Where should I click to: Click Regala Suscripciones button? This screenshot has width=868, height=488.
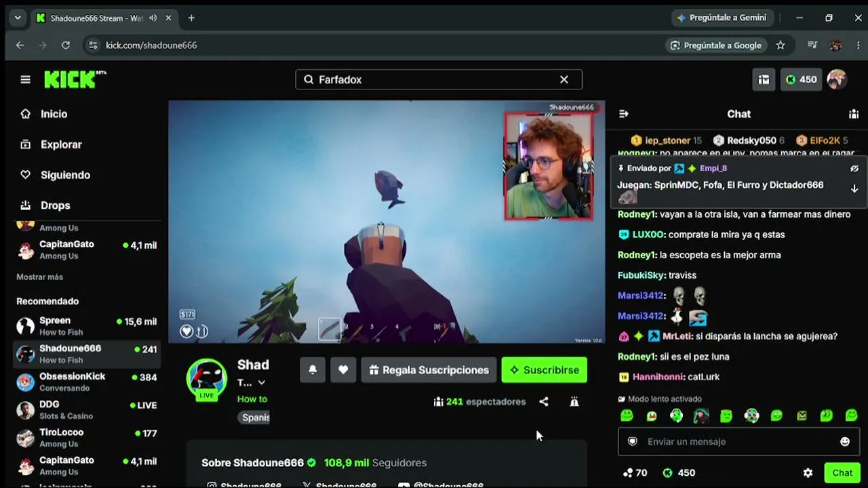pos(429,370)
